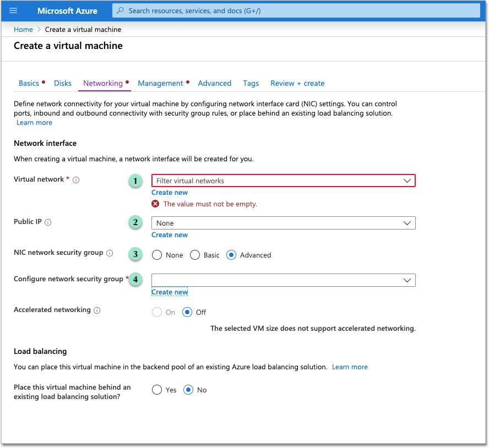Click inside the resource search field
489x448 pixels.
pos(248,10)
